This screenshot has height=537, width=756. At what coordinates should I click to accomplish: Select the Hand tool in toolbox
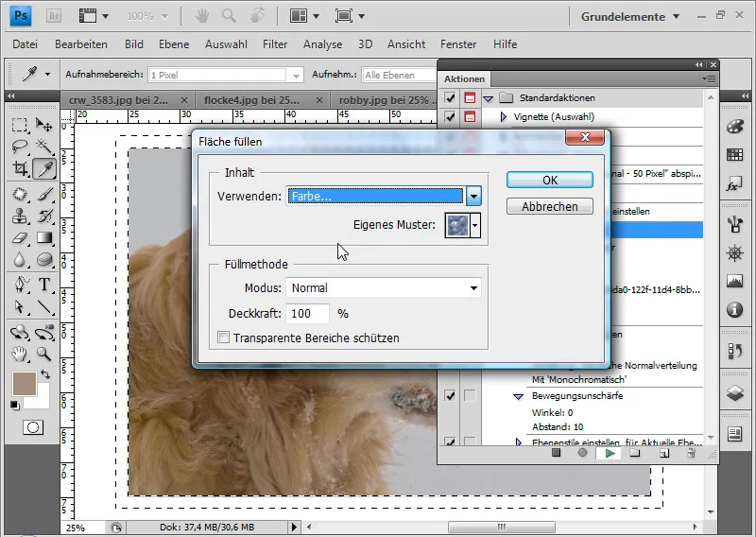click(19, 355)
